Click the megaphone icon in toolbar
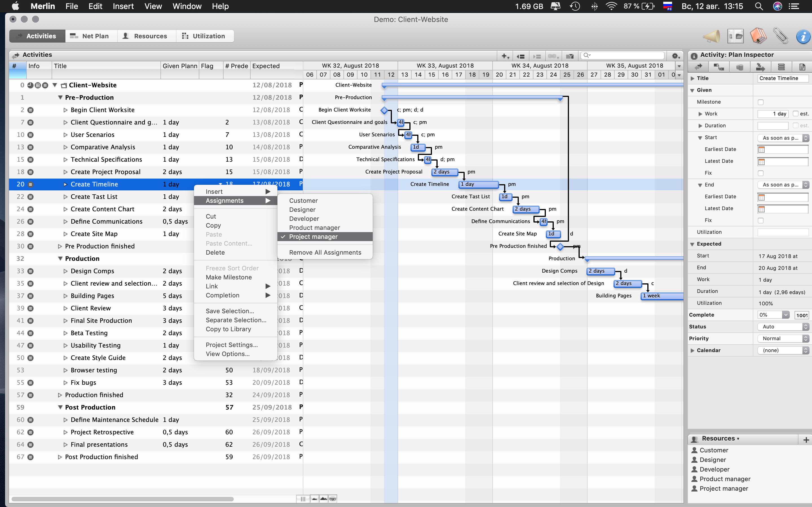 coord(711,36)
